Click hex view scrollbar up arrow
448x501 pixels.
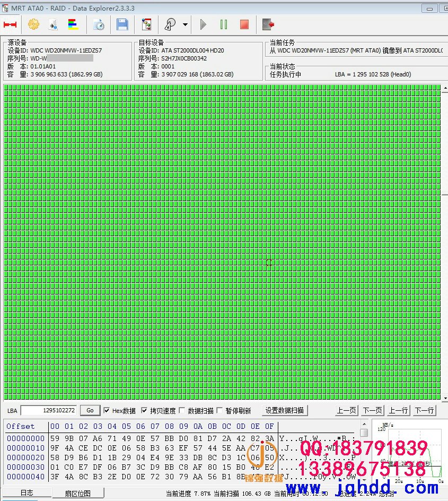(x=364, y=425)
